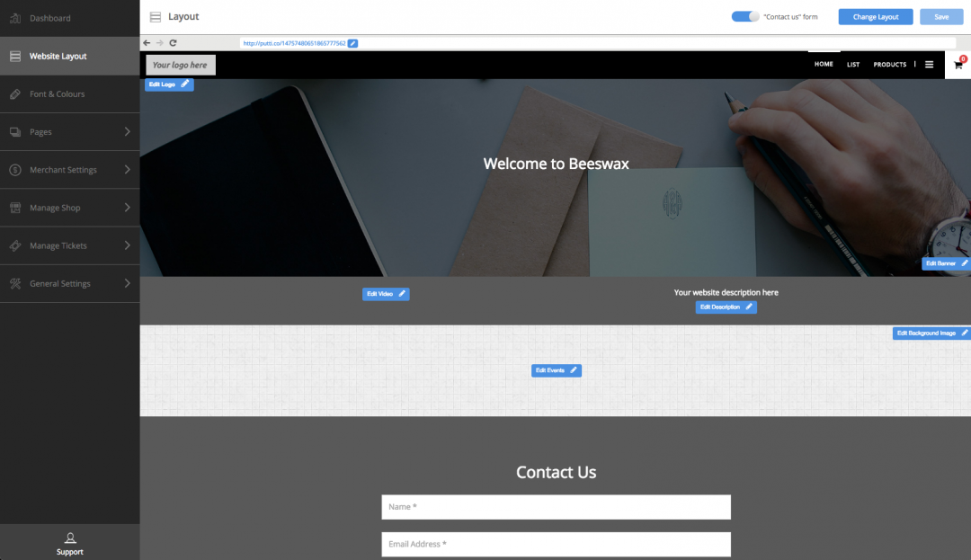Viewport: 971px width, 560px height.
Task: Open General Settings via its tools icon
Action: pyautogui.click(x=13, y=282)
